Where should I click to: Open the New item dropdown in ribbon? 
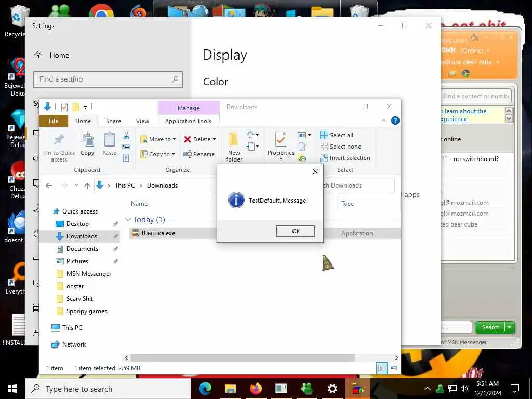253,135
